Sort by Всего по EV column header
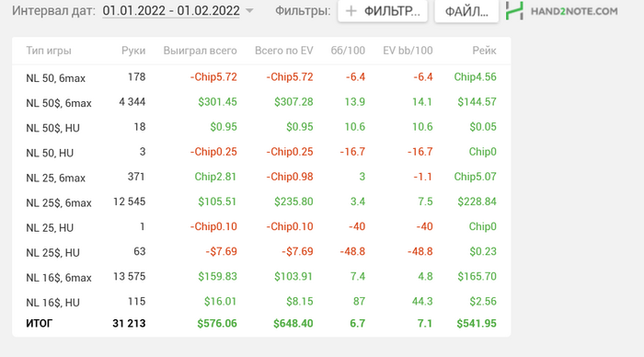 [x=283, y=51]
